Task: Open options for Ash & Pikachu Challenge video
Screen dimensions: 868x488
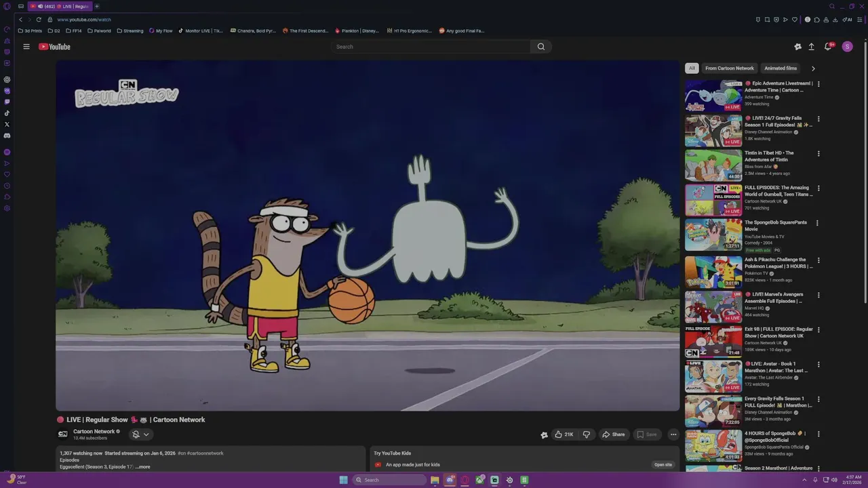Action: click(818, 260)
